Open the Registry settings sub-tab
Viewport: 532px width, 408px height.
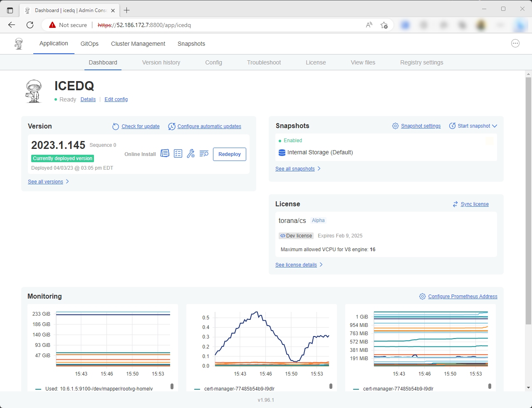[x=422, y=62]
